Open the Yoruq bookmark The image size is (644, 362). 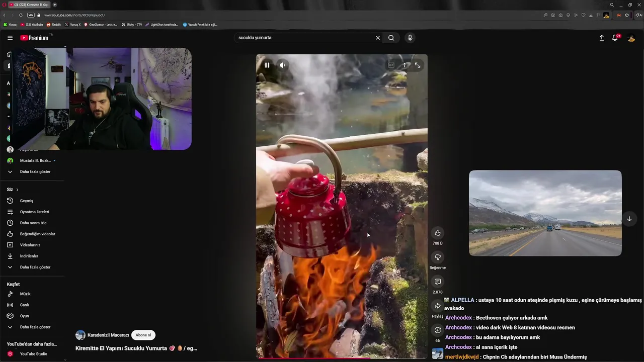click(10, 25)
